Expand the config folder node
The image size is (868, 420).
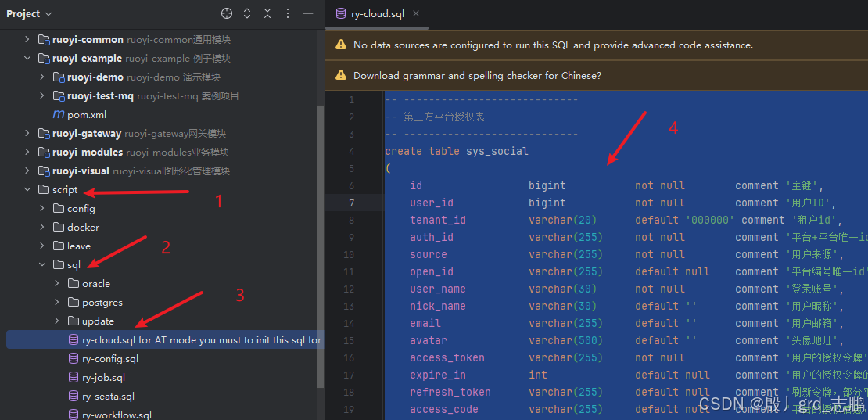point(42,209)
